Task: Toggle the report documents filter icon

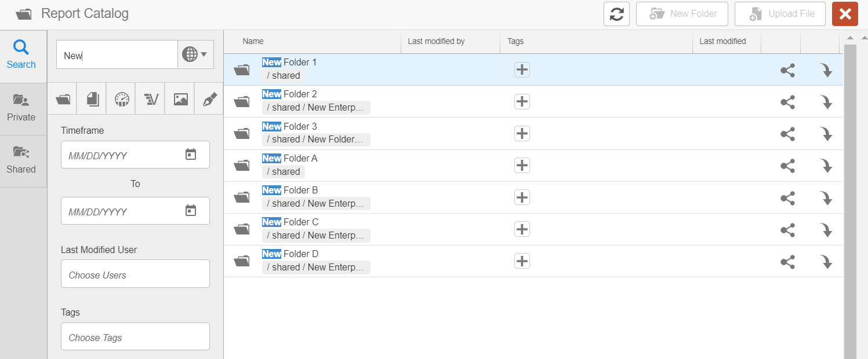Action: 92,99
